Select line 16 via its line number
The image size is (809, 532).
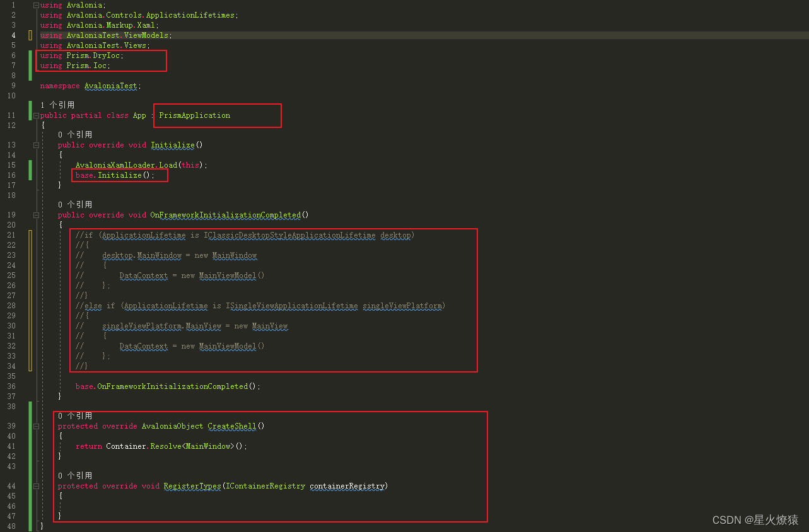[x=12, y=175]
